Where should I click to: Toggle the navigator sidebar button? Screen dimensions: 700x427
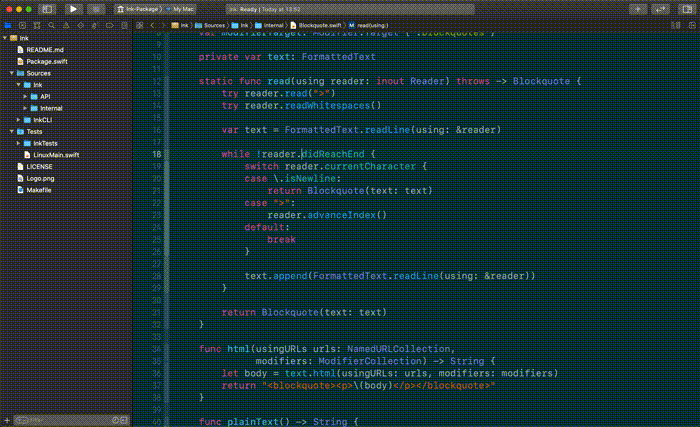coord(47,9)
